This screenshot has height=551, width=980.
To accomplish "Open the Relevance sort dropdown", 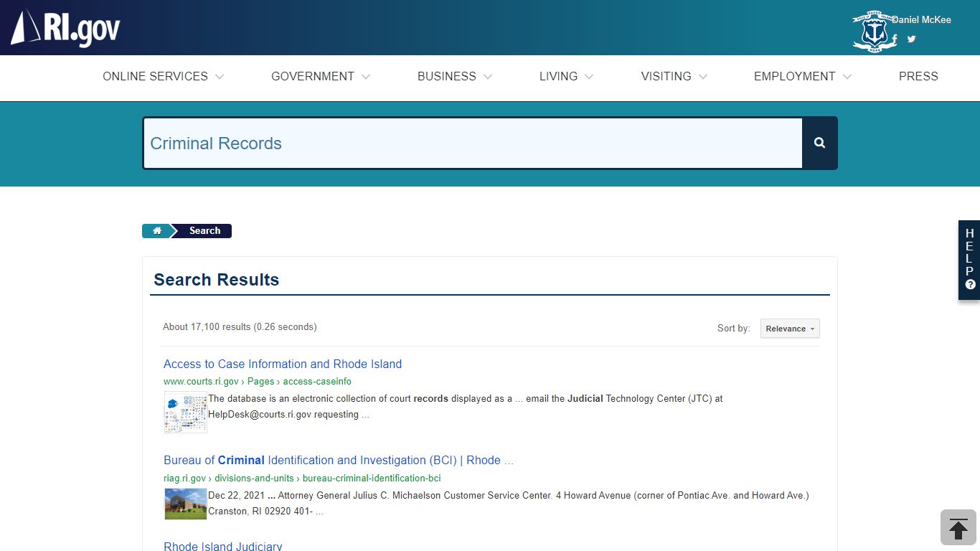I will coord(790,329).
